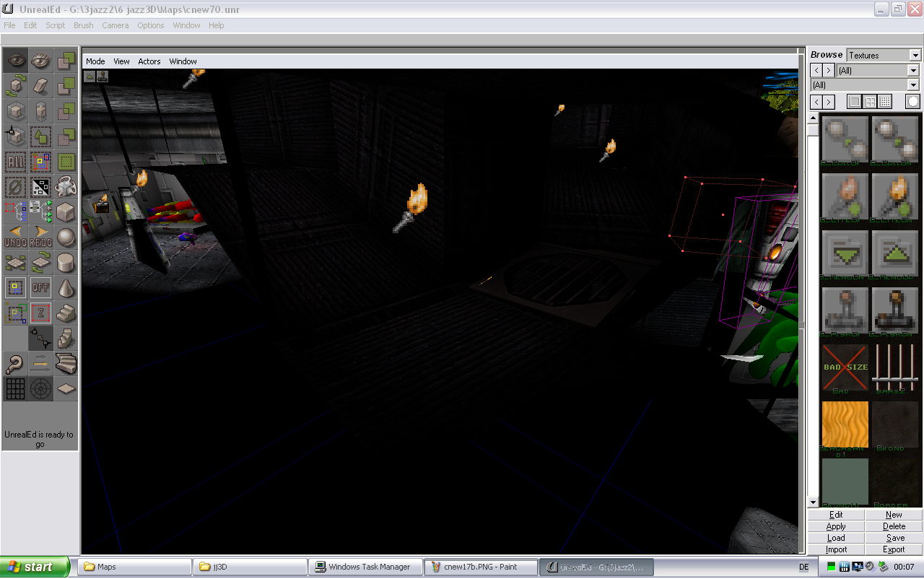
Task: Go to previous package with top left arrow
Action: pos(816,70)
